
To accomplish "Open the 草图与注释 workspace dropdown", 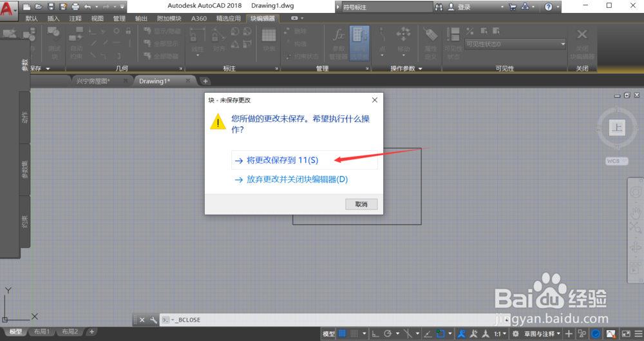I will click(x=542, y=334).
